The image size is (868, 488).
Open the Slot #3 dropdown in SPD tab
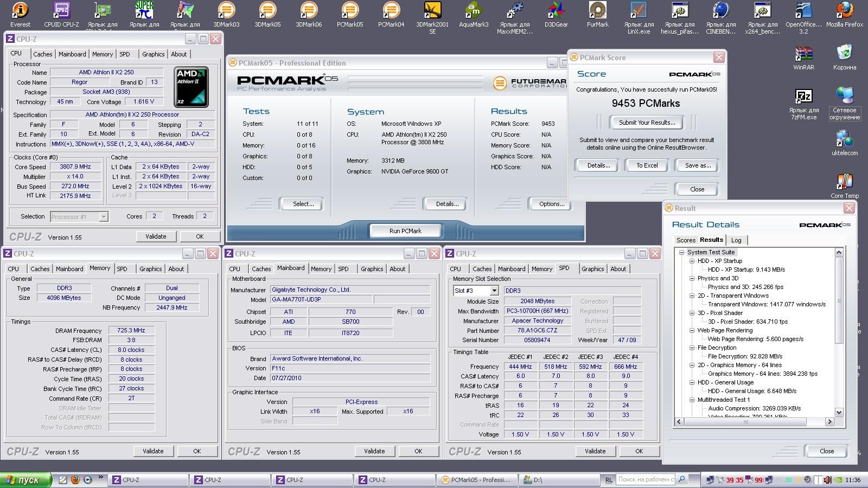pyautogui.click(x=494, y=291)
